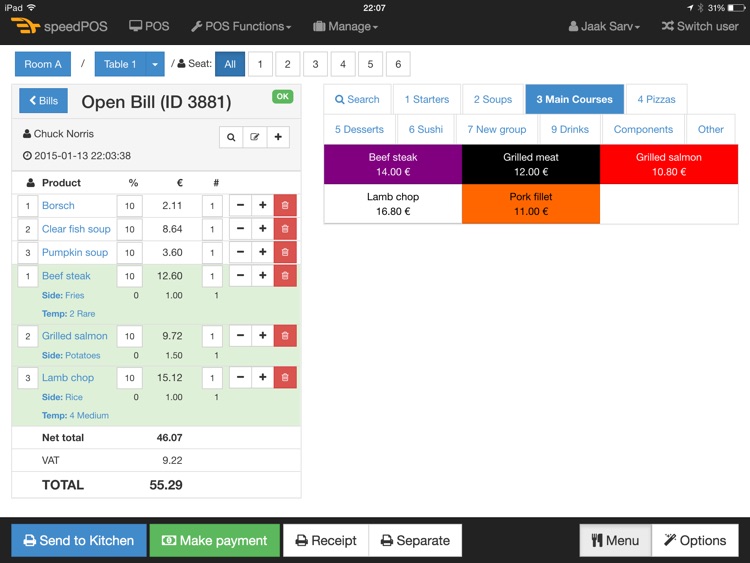
Task: Switch user account
Action: 700,26
